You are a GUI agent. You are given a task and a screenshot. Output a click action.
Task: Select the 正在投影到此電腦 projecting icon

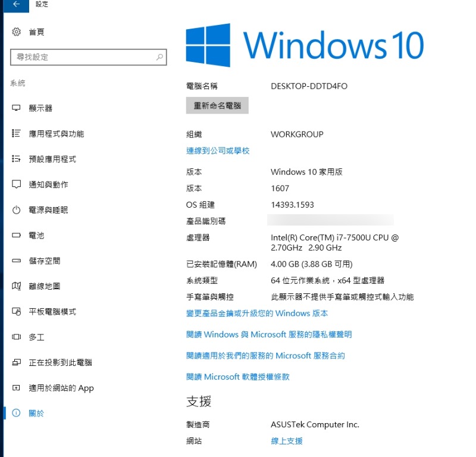pyautogui.click(x=16, y=362)
